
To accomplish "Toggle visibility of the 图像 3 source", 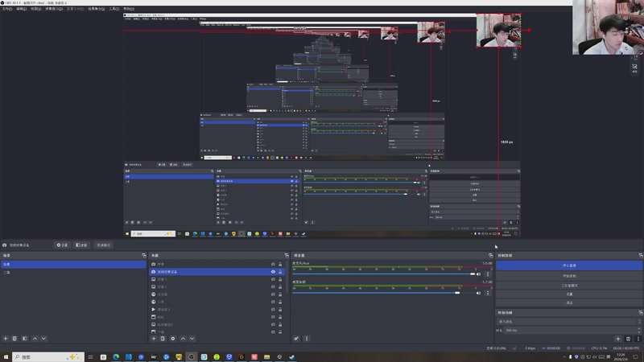I will (x=273, y=279).
